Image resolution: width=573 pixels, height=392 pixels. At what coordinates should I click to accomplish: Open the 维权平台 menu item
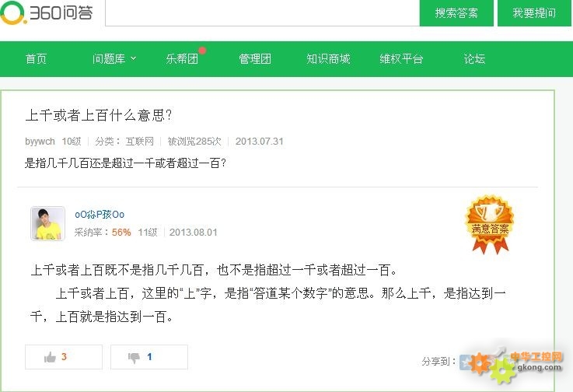point(401,59)
